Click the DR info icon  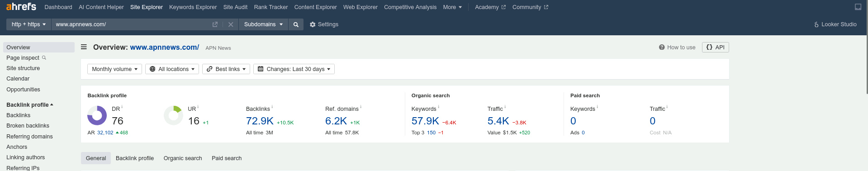pos(122,107)
